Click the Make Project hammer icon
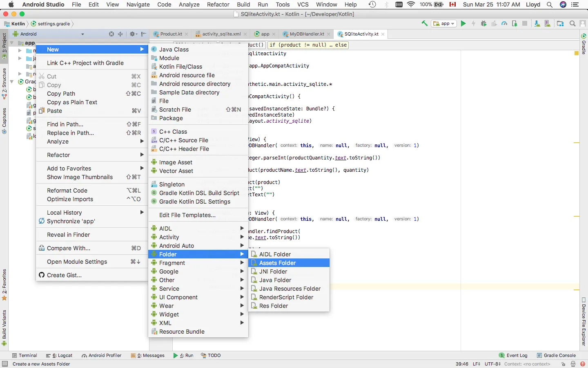This screenshot has width=588, height=368. [x=425, y=24]
